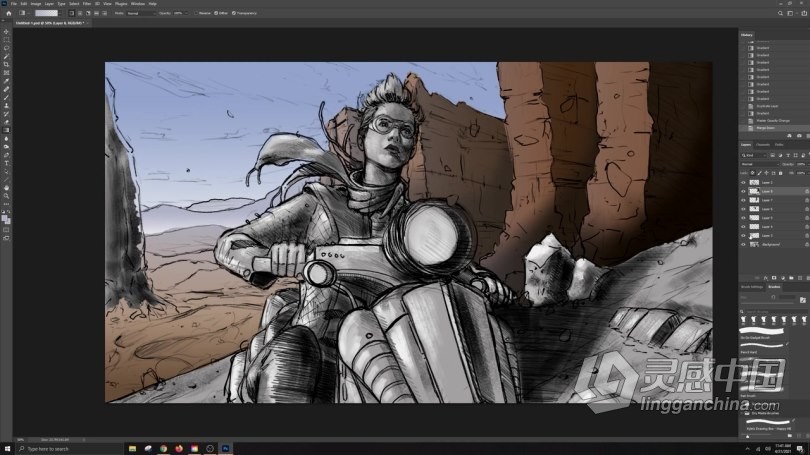The image size is (810, 455).
Task: Select the Brush tool
Action: (6, 97)
